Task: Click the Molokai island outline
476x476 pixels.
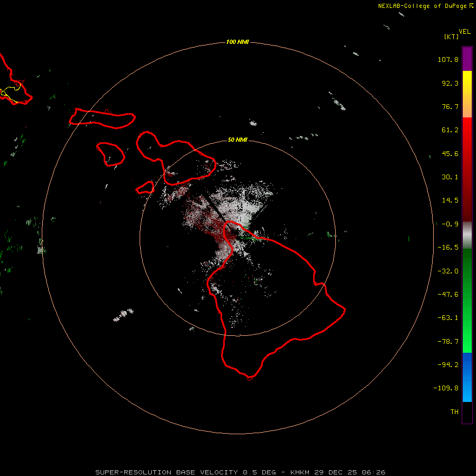Action: tap(102, 118)
